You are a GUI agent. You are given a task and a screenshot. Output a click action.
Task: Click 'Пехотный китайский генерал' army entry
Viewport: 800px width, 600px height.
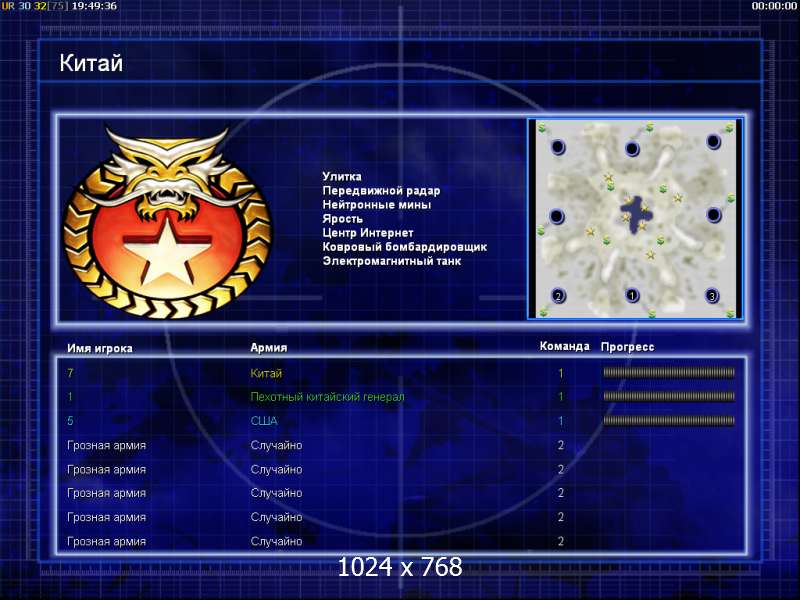tap(327, 397)
